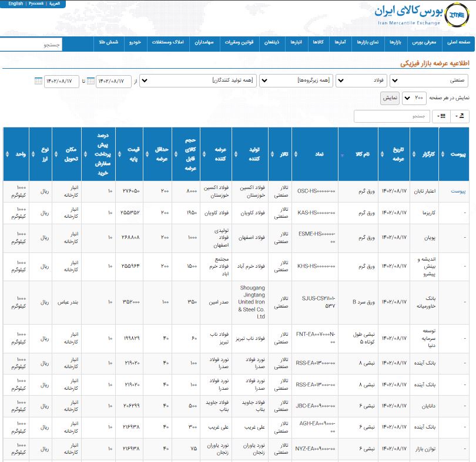Screen dimensions: 476x462
Task: Expand the فولاد group dropdown
Action: click(361, 80)
